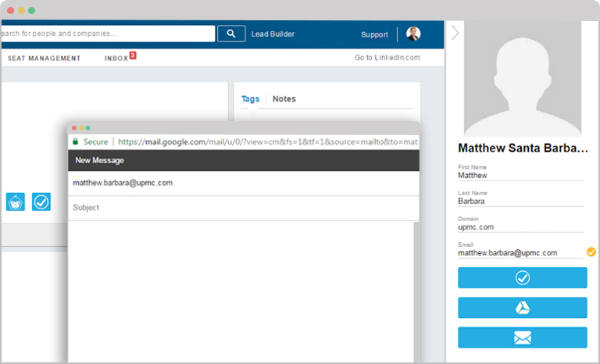
Task: Click the Subject field
Action: click(244, 208)
